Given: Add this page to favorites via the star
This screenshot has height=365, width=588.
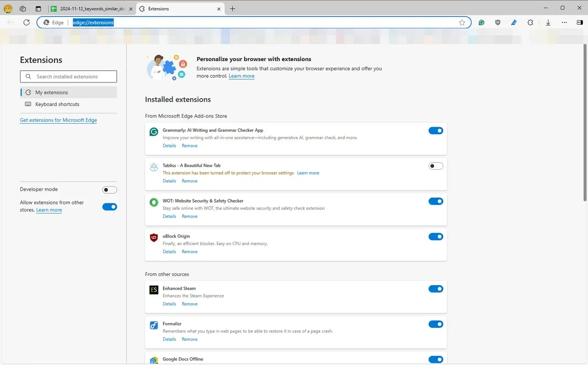Looking at the screenshot, I should [462, 22].
